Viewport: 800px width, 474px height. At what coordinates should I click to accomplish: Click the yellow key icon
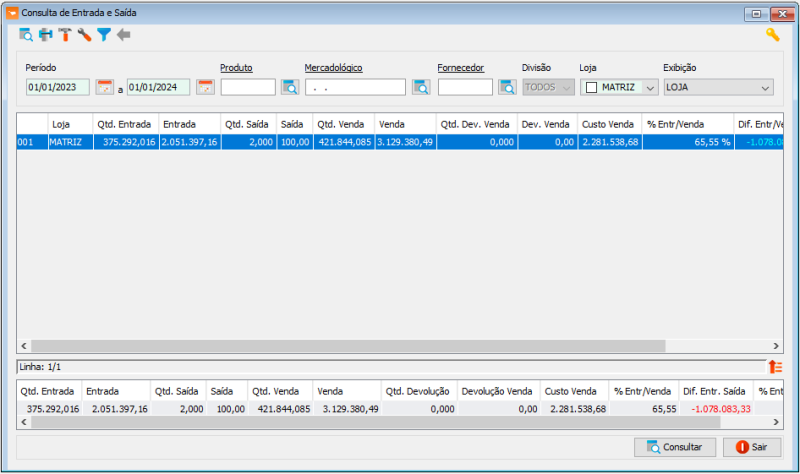tap(772, 35)
